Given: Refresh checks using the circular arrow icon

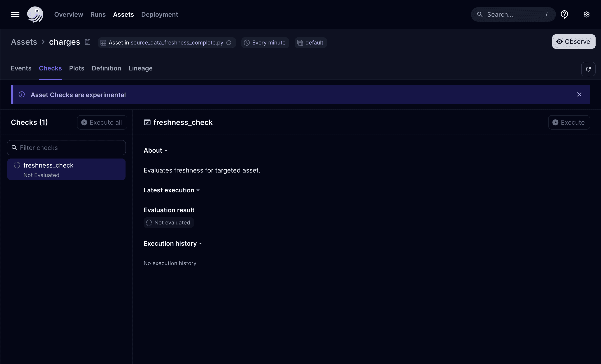Looking at the screenshot, I should [588, 69].
